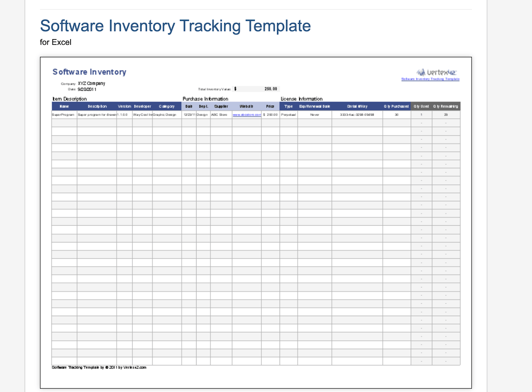Select the 1.1.0.0 version cell
Screen dimensions: 532x392
[124, 115]
